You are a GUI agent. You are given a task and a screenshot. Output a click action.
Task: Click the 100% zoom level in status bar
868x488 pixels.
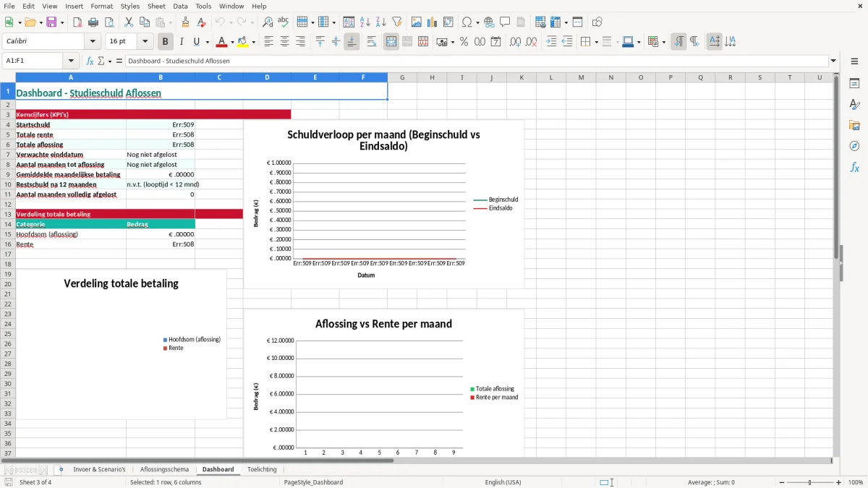point(856,482)
